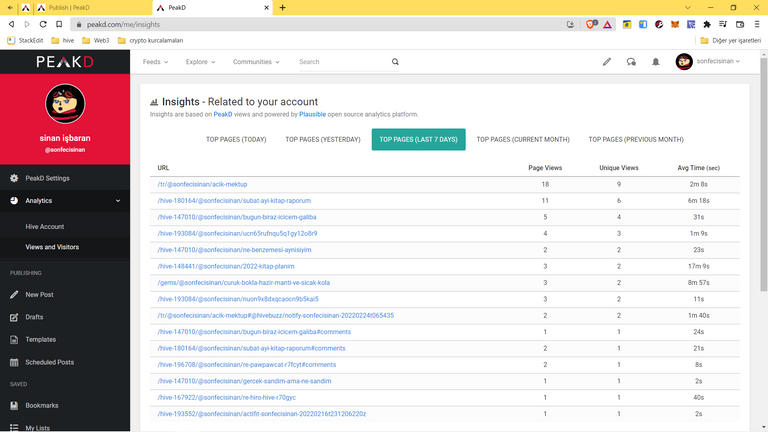Screen dimensions: 768x432
Task: Open browser hamburger menu
Action: [x=757, y=24]
